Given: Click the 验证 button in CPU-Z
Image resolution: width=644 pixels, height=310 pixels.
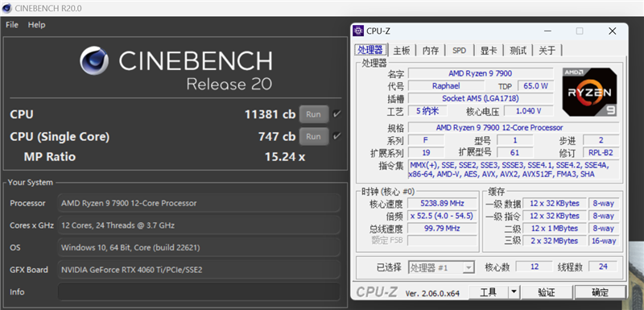Looking at the screenshot, I should [547, 292].
